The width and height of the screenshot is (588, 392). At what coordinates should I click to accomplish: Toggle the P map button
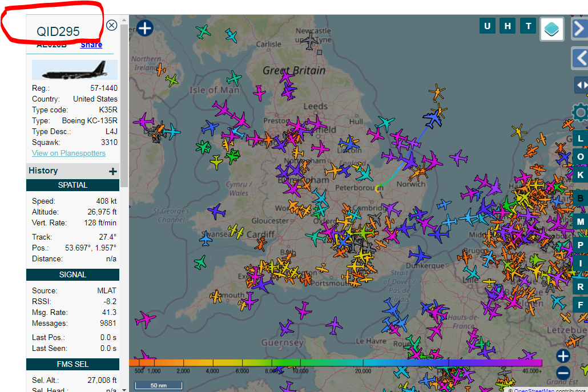pos(581,245)
